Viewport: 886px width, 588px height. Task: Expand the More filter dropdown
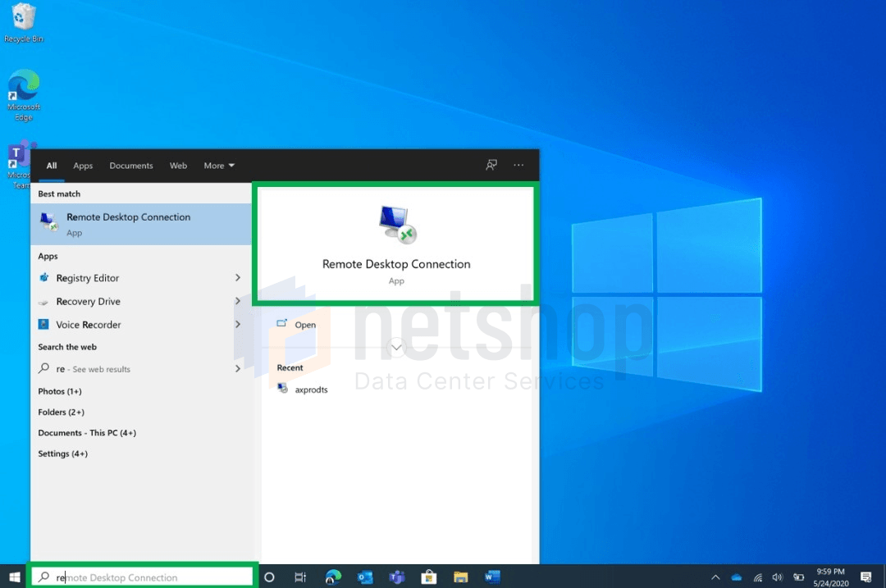[x=218, y=165]
